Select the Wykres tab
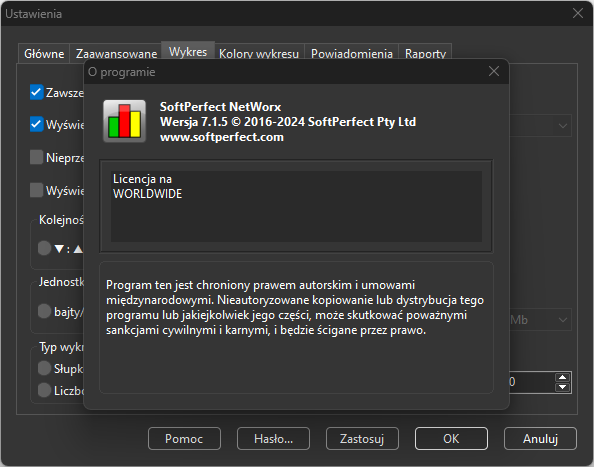The height and width of the screenshot is (467, 594). 188,52
